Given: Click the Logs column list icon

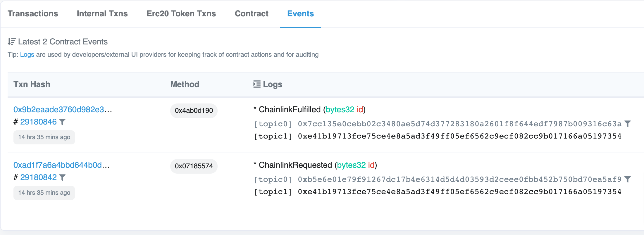Looking at the screenshot, I should tap(257, 84).
